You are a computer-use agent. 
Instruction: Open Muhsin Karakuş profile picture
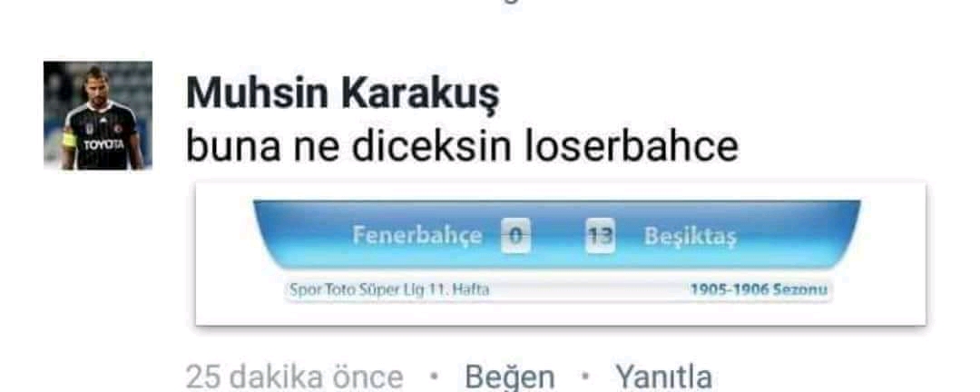point(97,115)
